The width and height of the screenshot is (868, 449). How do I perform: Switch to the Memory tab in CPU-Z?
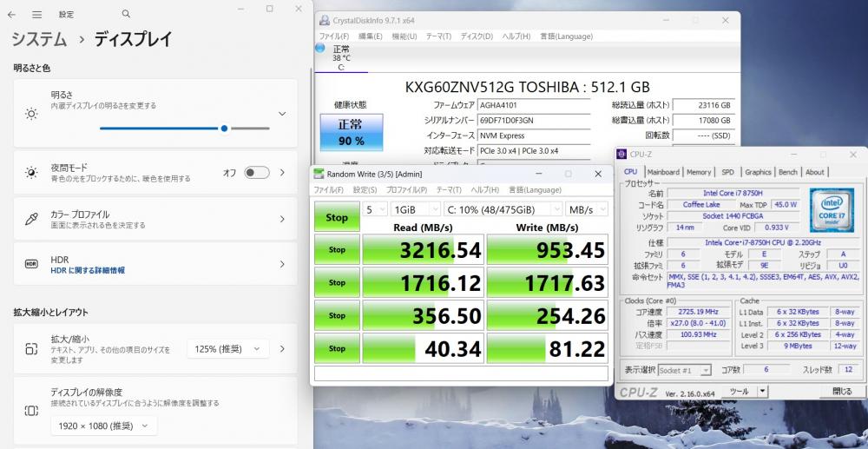699,172
